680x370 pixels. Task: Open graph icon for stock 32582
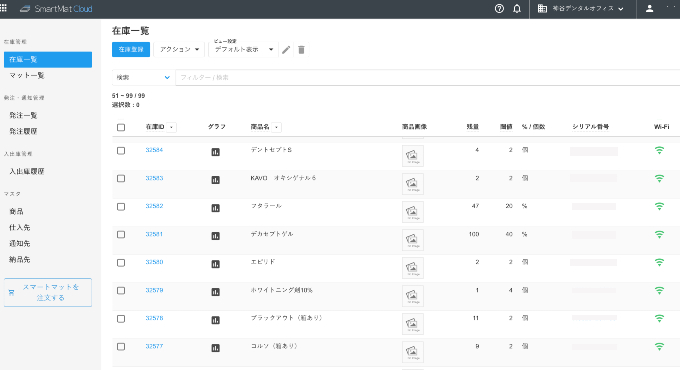pyautogui.click(x=216, y=208)
